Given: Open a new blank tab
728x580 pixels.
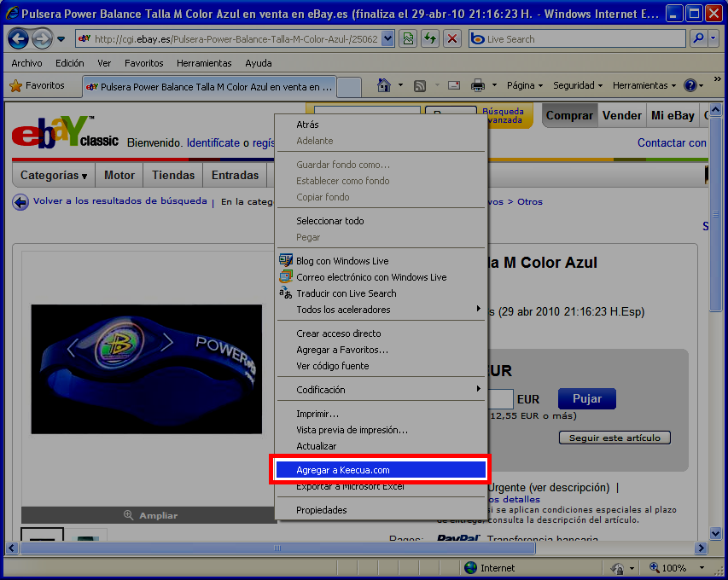Looking at the screenshot, I should coord(349,87).
